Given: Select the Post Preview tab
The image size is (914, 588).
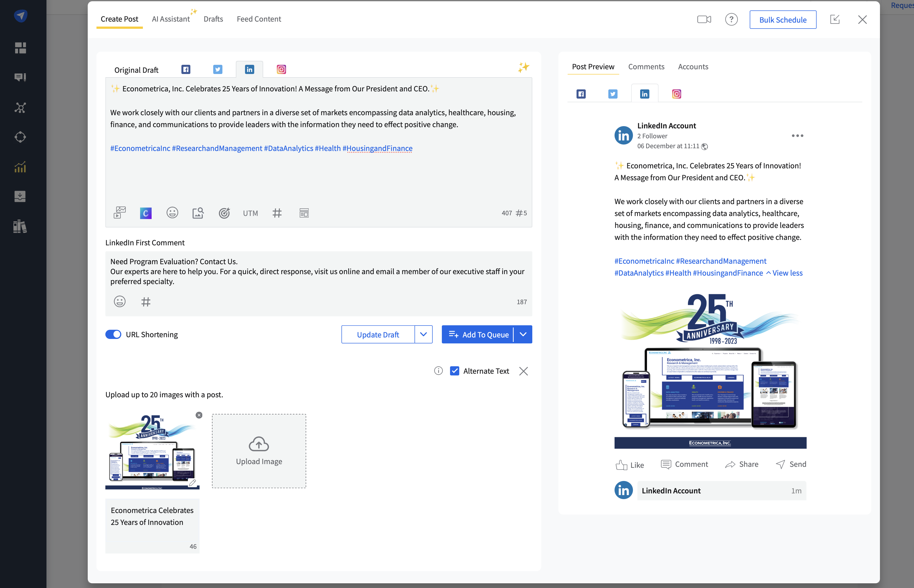Looking at the screenshot, I should (593, 67).
